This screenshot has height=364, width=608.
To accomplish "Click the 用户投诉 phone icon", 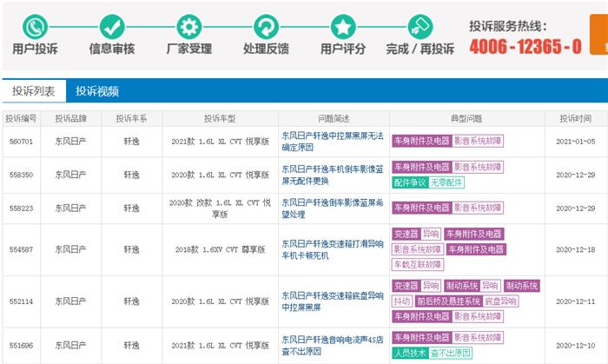I will [35, 27].
